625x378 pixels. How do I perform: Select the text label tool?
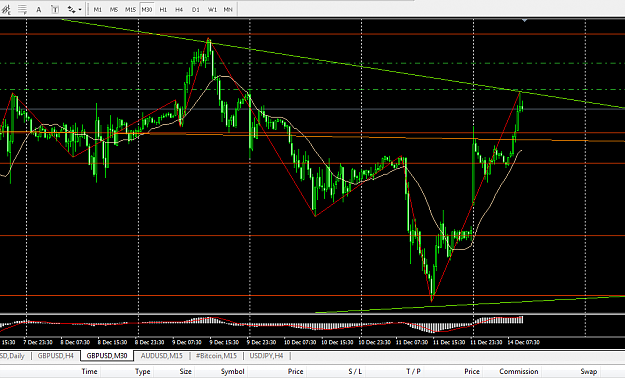click(x=55, y=10)
